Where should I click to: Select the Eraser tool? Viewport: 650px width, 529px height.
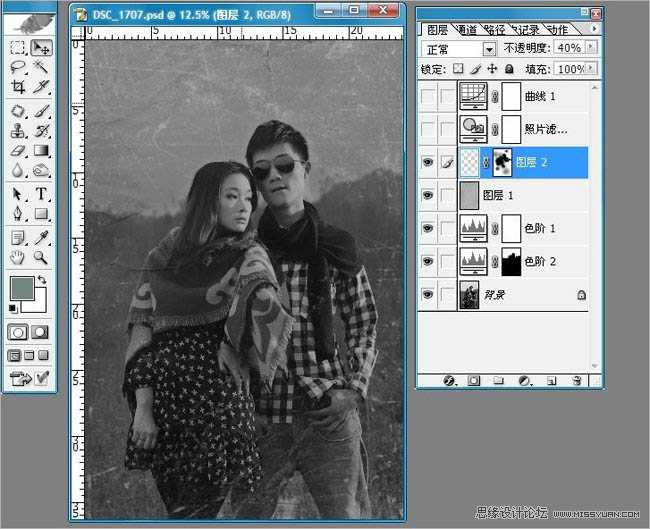click(x=17, y=150)
